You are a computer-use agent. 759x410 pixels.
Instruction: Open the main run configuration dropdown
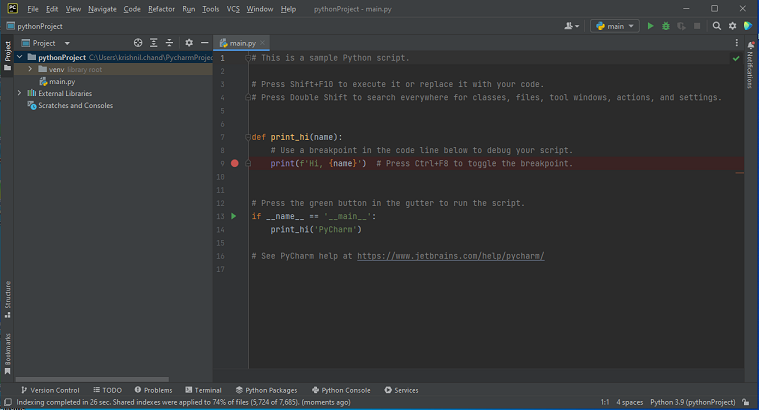pos(615,26)
